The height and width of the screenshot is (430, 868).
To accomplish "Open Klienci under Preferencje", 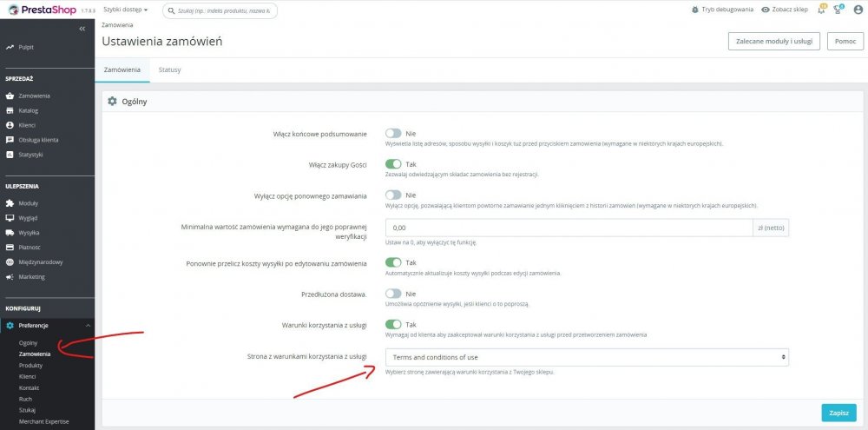I will (x=27, y=377).
